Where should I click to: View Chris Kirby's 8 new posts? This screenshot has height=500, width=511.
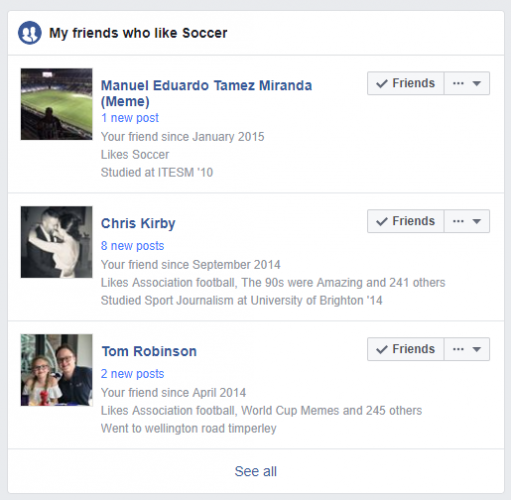pos(132,246)
